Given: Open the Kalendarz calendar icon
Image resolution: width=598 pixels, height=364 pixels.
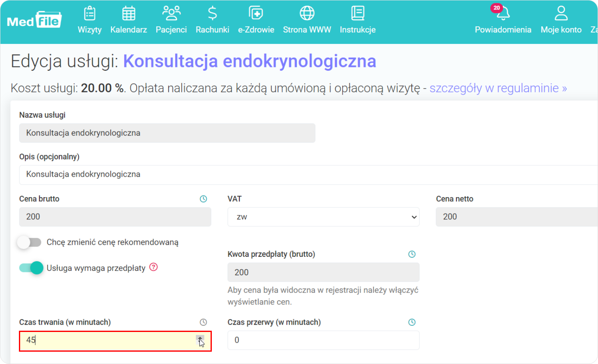Looking at the screenshot, I should click(129, 13).
